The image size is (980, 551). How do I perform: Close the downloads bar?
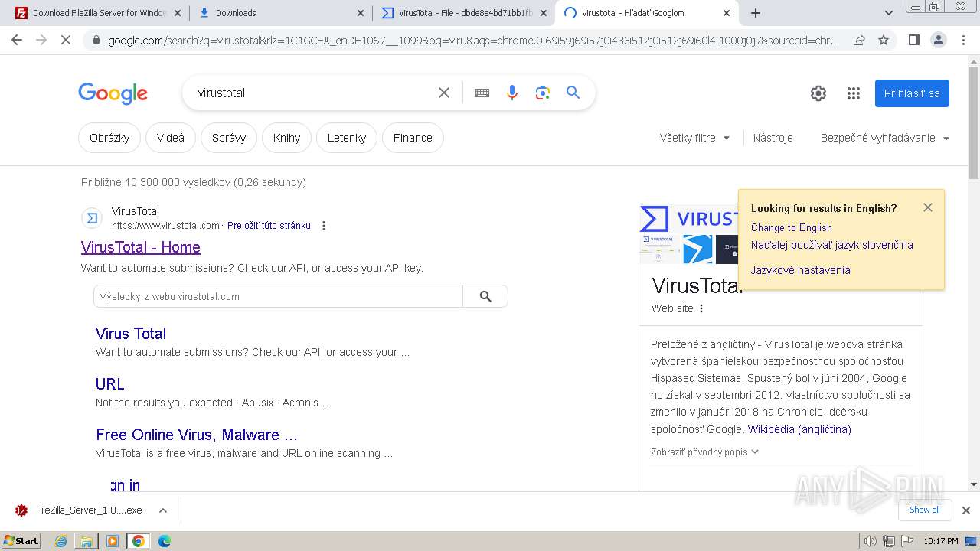tap(966, 510)
